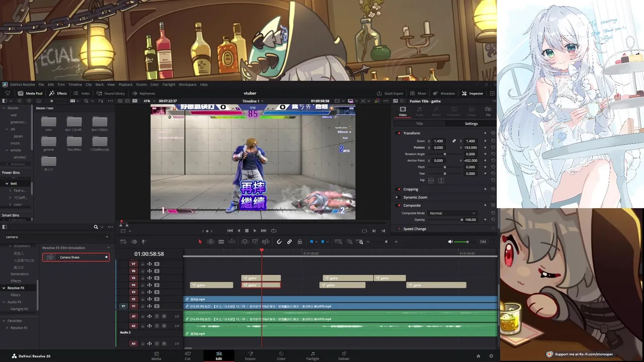644x362 pixels.
Task: Open the Trim menu
Action: click(61, 84)
